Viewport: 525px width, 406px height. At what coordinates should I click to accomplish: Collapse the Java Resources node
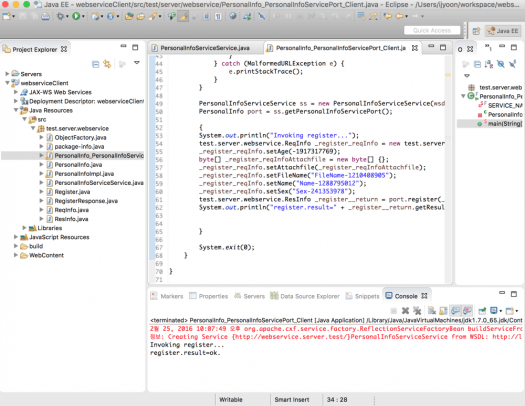point(15,110)
